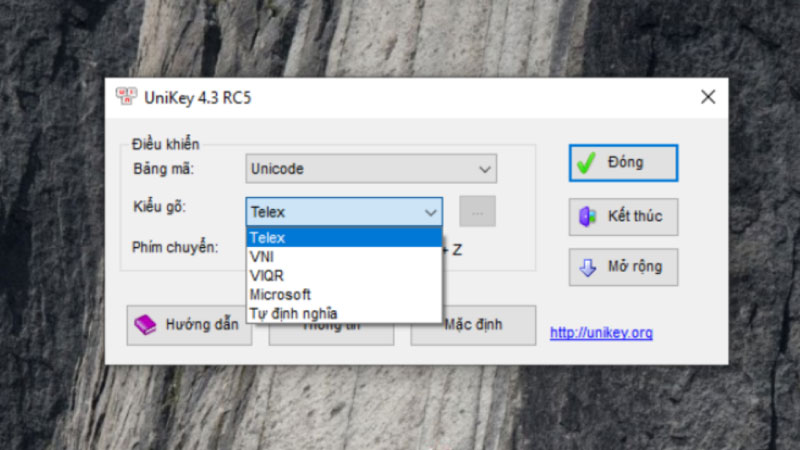Click the Bảng mã dropdown arrow
Screen dimensions: 800x450
484,169
